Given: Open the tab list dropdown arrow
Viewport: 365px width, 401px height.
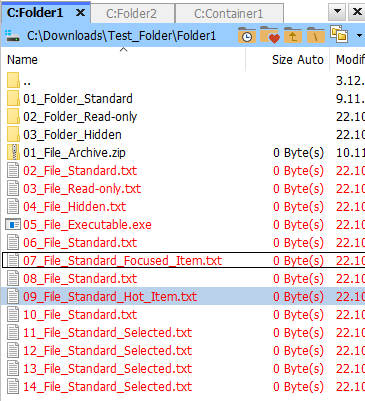Looking at the screenshot, I should [337, 12].
